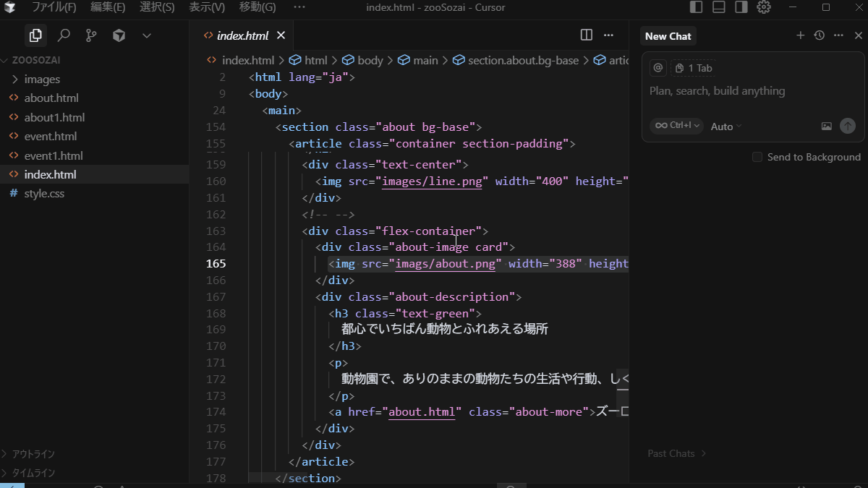This screenshot has width=868, height=488.
Task: Toggle the AI side pane layout icon
Action: [x=741, y=7]
